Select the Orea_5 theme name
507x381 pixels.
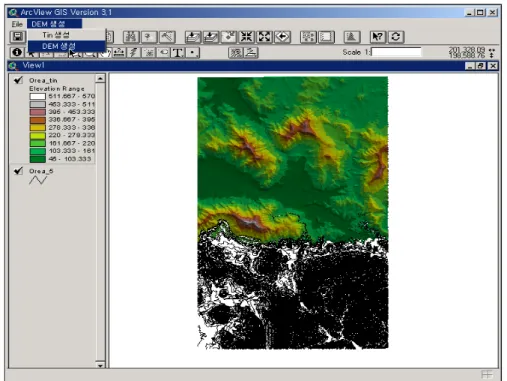[41, 171]
